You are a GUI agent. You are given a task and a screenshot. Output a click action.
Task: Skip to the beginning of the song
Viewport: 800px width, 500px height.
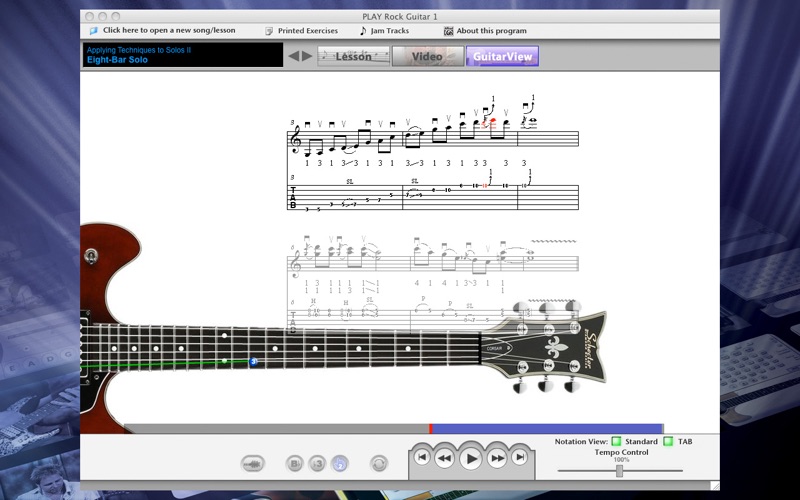pyautogui.click(x=421, y=457)
